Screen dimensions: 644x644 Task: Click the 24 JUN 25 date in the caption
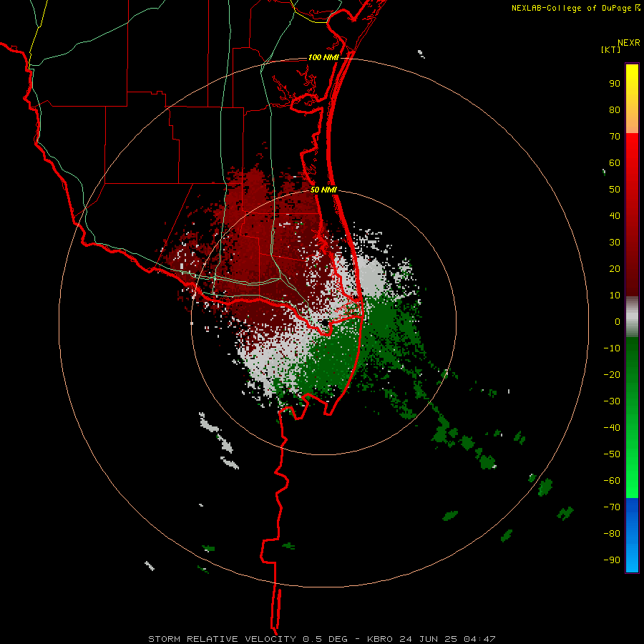point(428,639)
